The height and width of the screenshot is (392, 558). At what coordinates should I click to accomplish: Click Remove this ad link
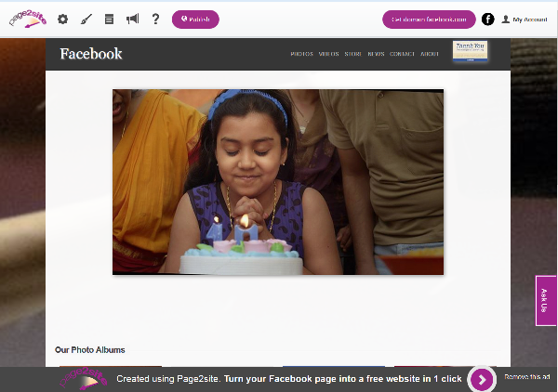point(527,377)
